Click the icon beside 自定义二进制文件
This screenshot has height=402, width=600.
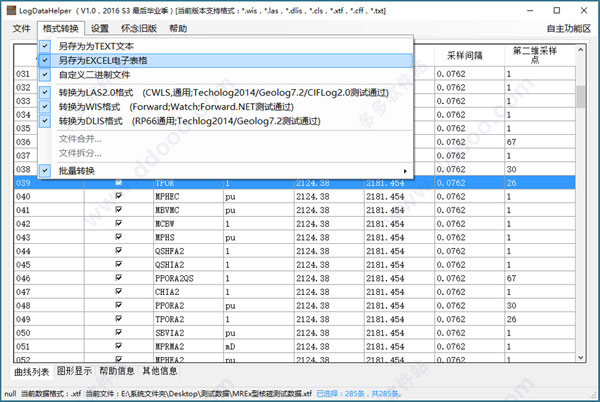[x=45, y=75]
